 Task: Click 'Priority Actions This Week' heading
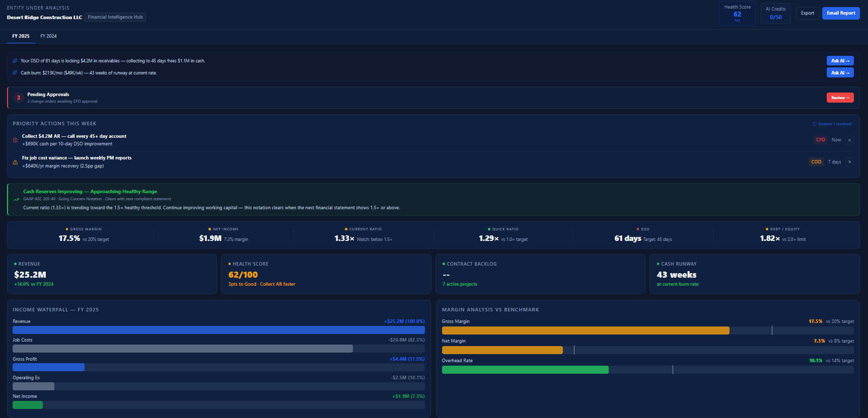pos(54,124)
